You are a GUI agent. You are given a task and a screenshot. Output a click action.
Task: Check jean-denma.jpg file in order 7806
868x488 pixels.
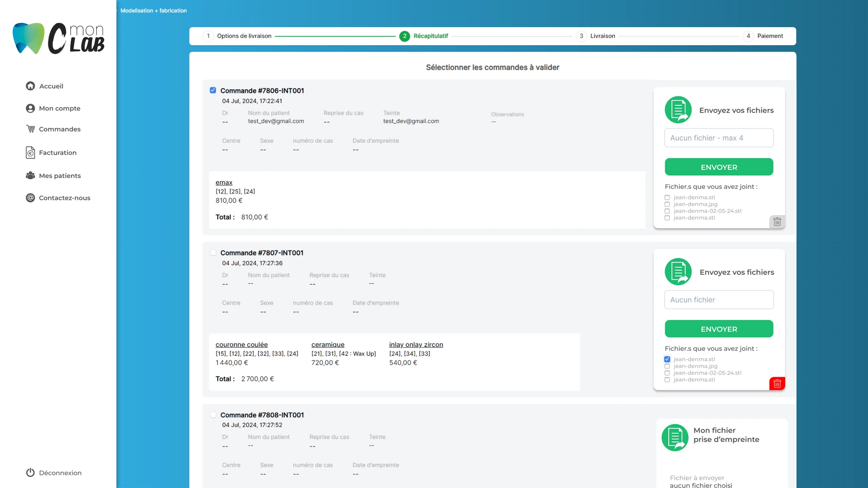point(667,204)
